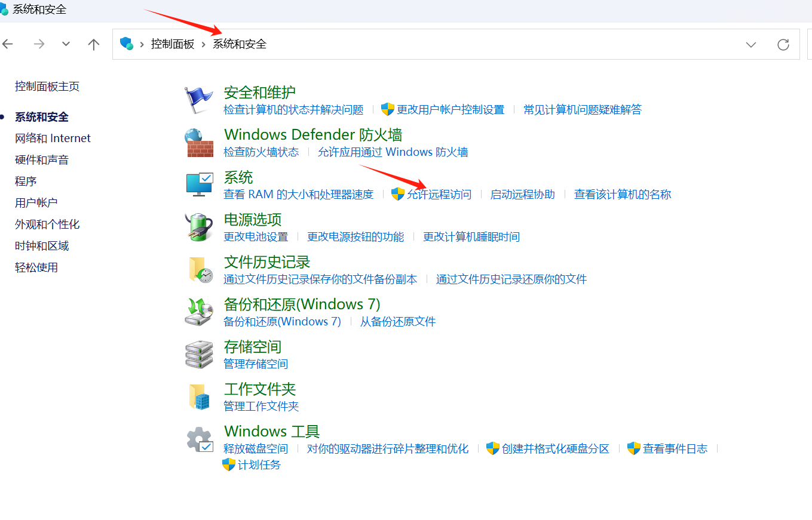Viewport: 812px width, 520px height.
Task: Click 通过文件历史记录还原你的文件 link
Action: (x=511, y=279)
